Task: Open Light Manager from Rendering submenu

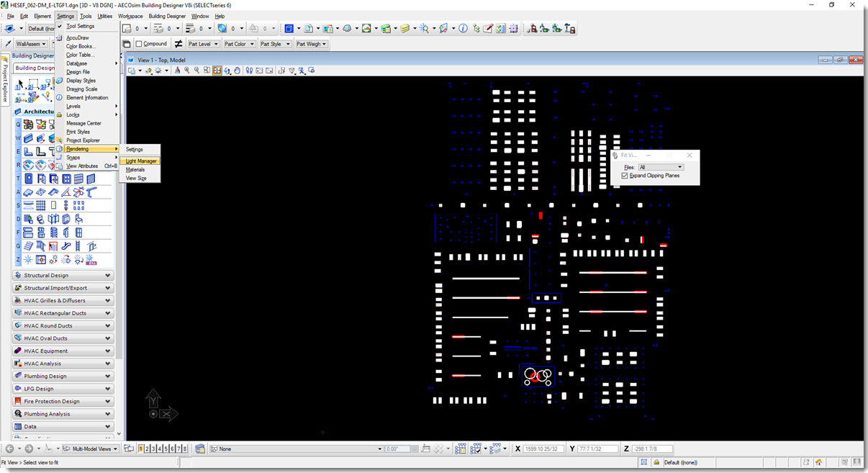Action: pyautogui.click(x=140, y=161)
